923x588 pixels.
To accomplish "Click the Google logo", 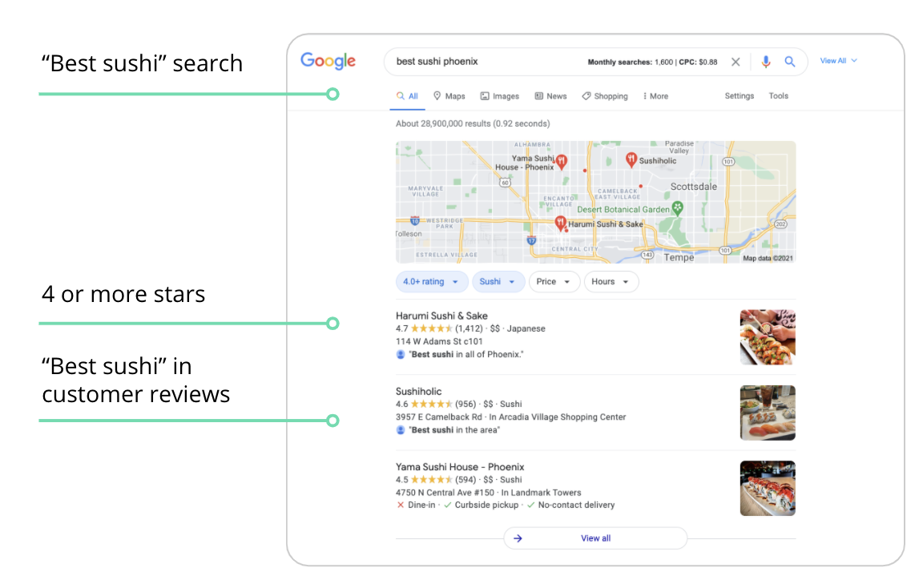I will 328,60.
